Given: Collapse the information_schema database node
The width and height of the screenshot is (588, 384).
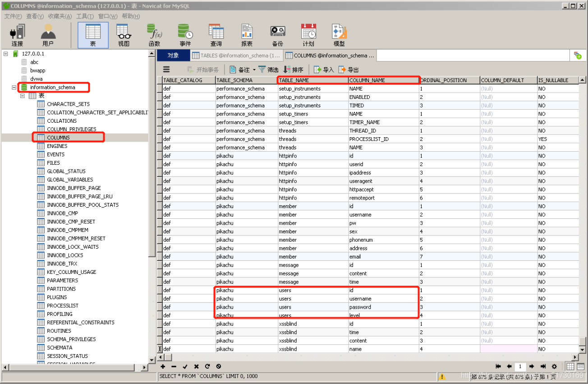Looking at the screenshot, I should (14, 87).
